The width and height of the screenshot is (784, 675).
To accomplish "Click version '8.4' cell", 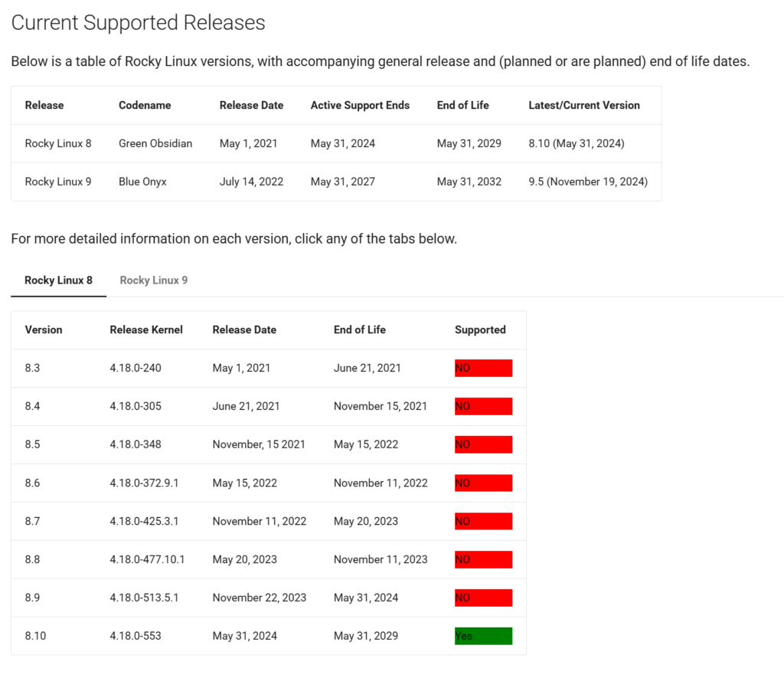I will (32, 406).
